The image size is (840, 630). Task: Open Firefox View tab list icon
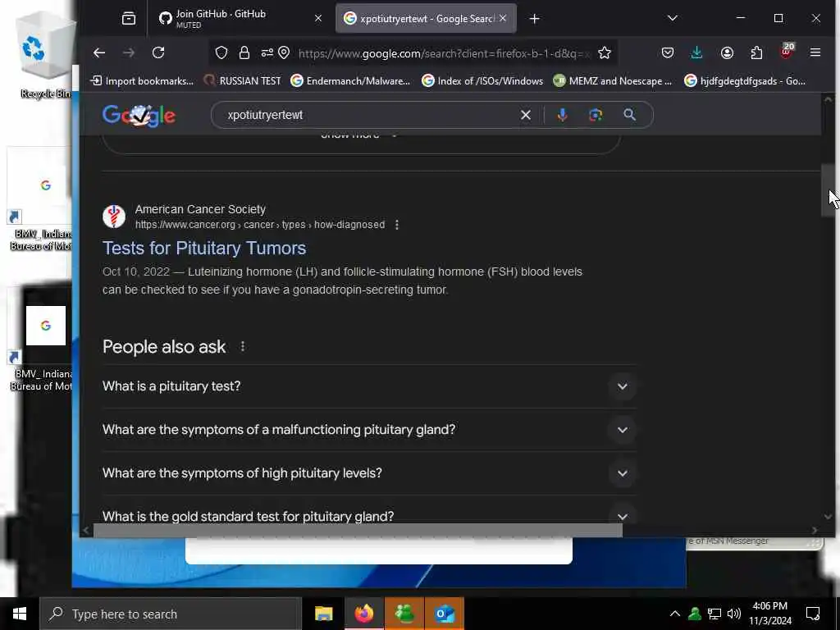[129, 19]
